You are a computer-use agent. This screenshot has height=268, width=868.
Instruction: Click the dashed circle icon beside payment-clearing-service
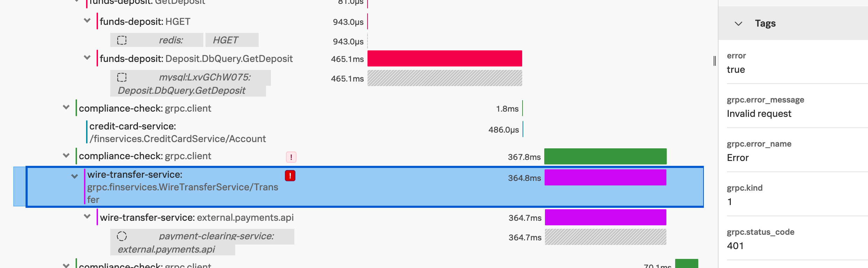coord(122,236)
